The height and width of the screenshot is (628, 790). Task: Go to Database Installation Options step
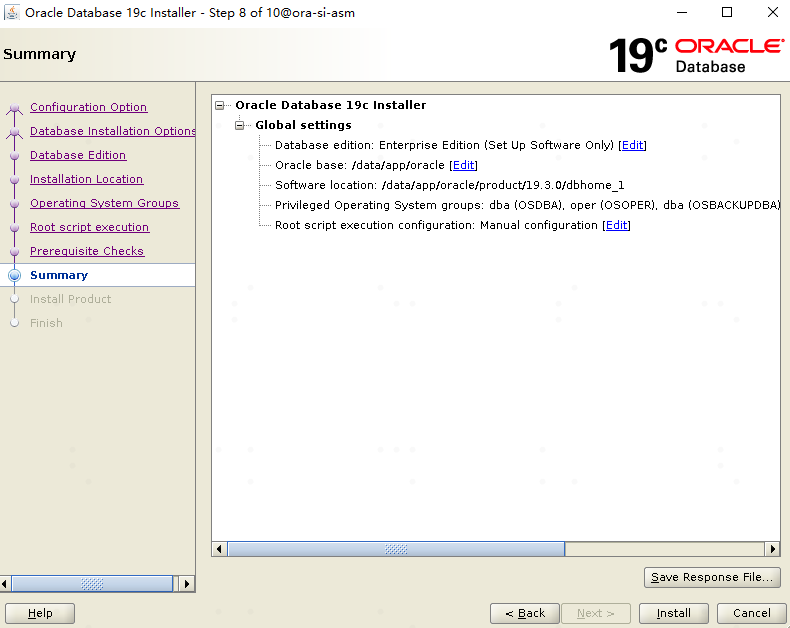112,131
